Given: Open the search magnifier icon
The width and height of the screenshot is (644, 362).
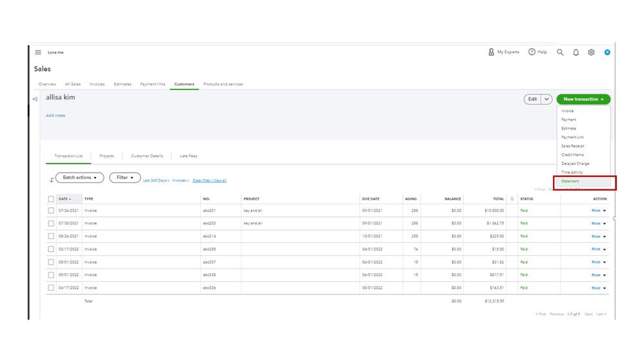Looking at the screenshot, I should tap(560, 52).
